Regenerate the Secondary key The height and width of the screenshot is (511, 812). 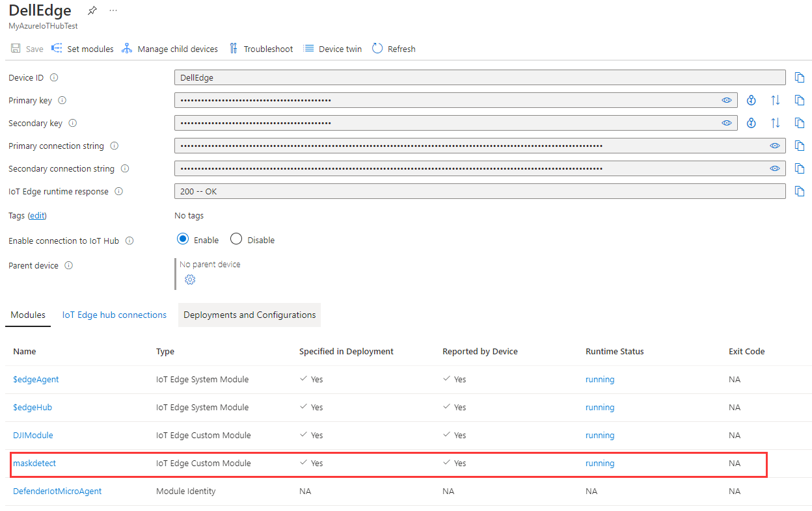point(751,123)
